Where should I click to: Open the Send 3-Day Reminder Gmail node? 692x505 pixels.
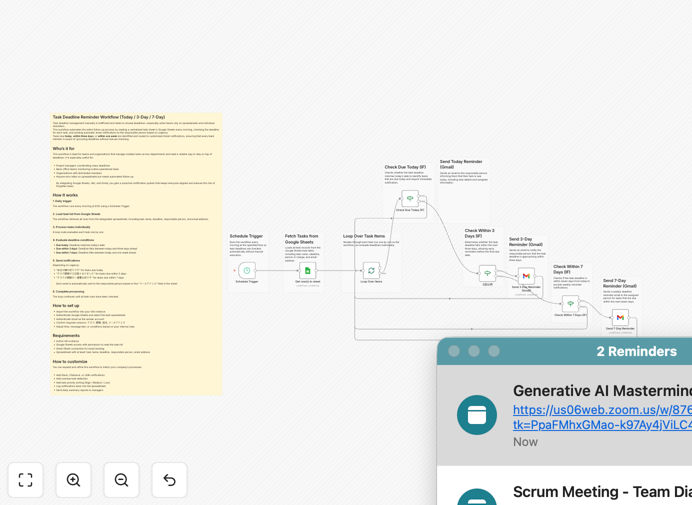(x=526, y=276)
